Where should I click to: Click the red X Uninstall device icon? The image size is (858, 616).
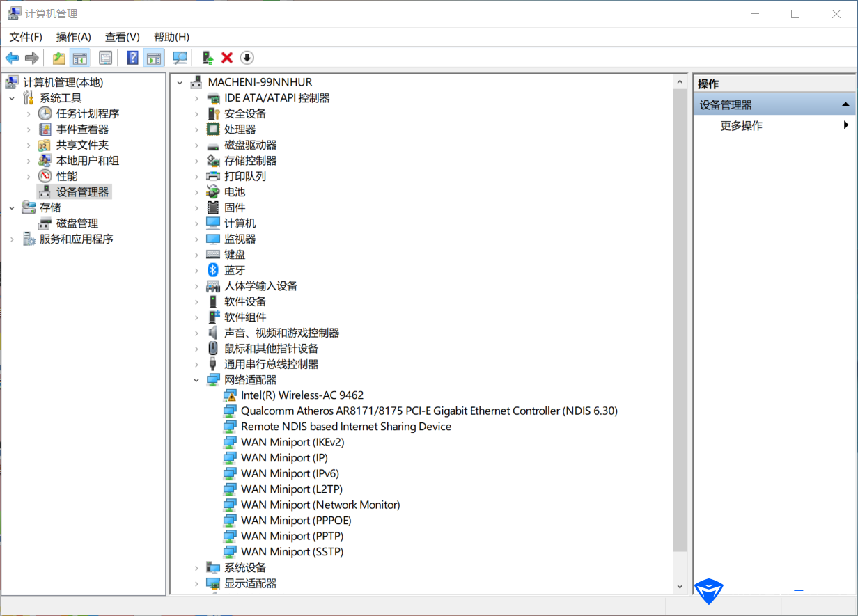227,58
